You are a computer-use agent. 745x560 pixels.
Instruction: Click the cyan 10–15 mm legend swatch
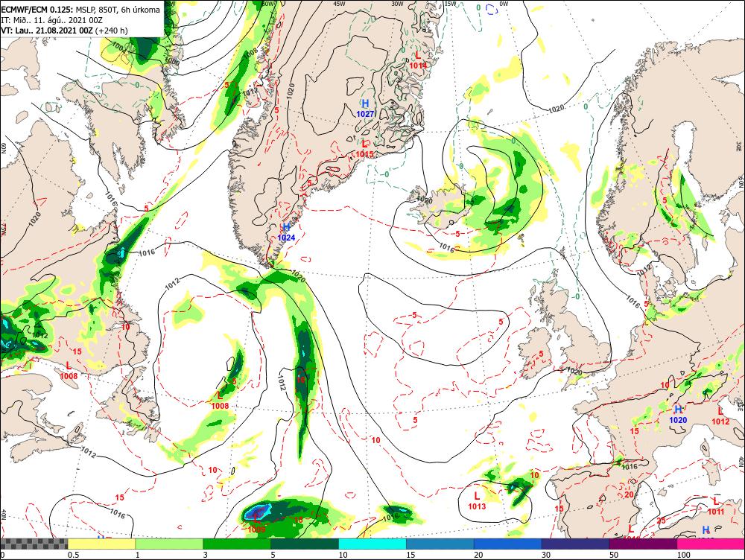pos(372,544)
